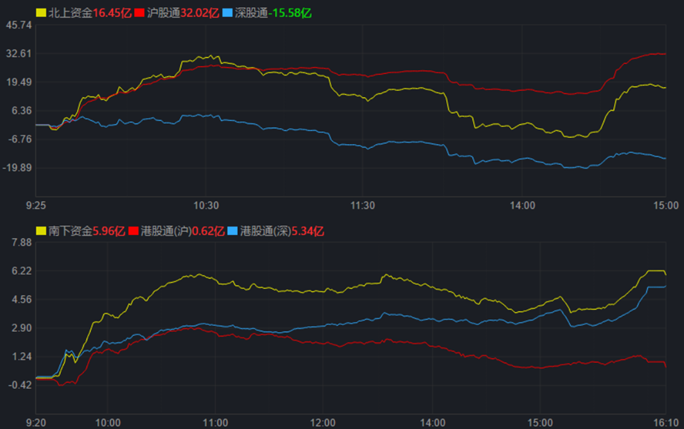The width and height of the screenshot is (684, 429).
Task: Click the blue swatch beside 港股通(深)
Action: [232, 231]
